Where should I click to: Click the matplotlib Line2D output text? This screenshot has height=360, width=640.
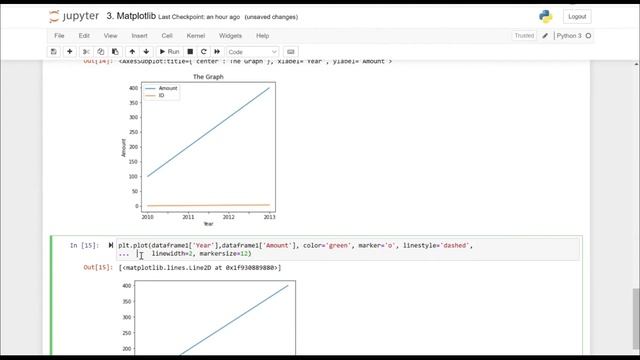coord(200,268)
